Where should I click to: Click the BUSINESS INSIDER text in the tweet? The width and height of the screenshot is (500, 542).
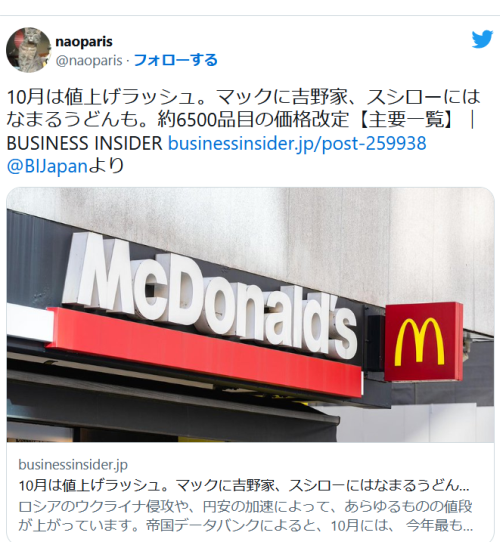84,143
